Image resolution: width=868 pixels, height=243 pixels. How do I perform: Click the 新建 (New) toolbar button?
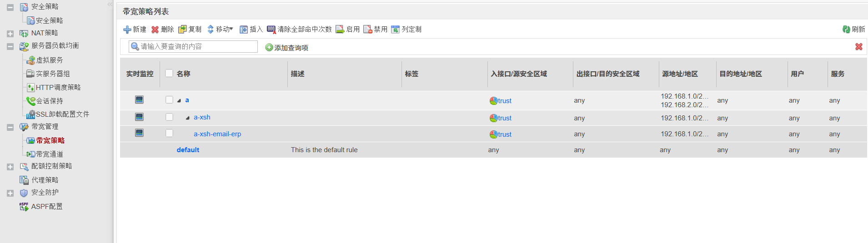[x=135, y=30]
